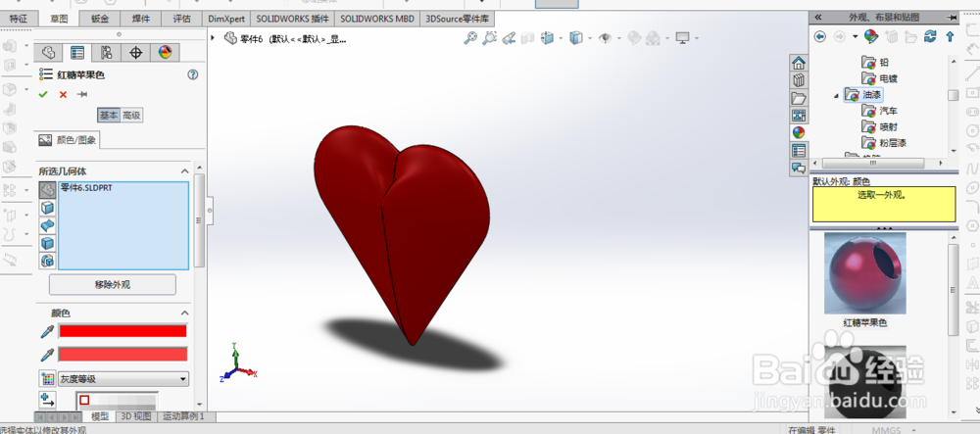This screenshot has width=980, height=434.
Task: Pin the PropertyManager with pushpin icon
Action: point(82,94)
